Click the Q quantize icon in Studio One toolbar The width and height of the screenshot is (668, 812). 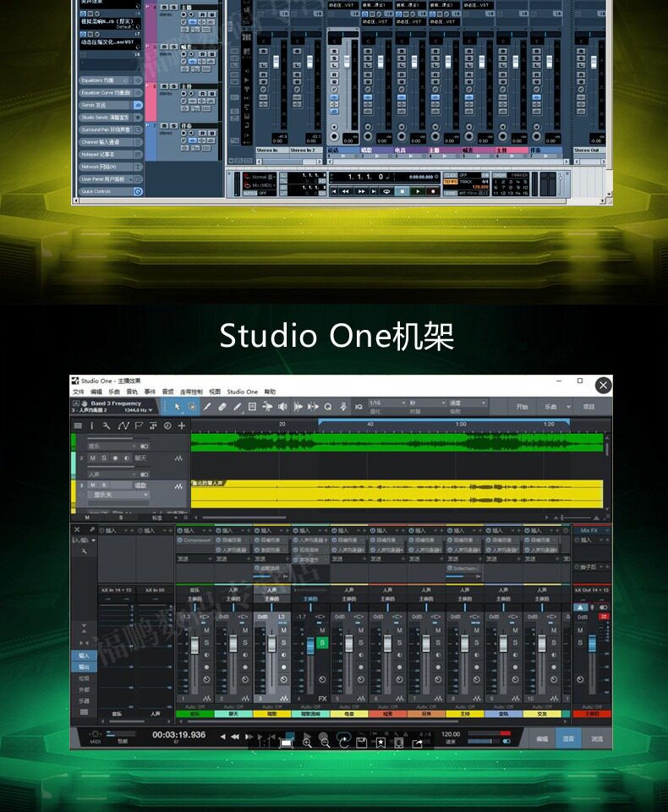328,407
